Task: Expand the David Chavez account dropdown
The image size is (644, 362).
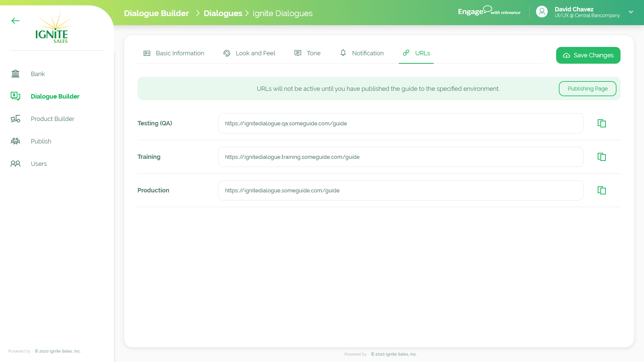Action: pos(631,12)
